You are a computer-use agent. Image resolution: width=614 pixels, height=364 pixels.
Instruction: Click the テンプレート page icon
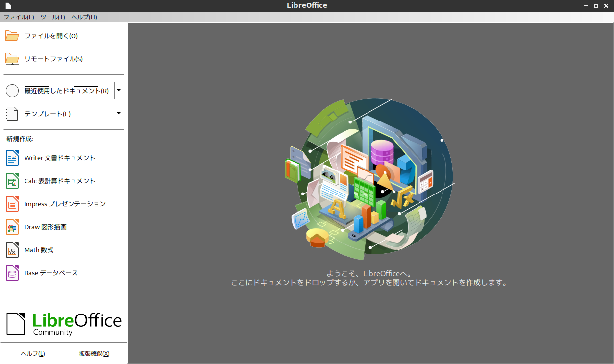pos(12,114)
